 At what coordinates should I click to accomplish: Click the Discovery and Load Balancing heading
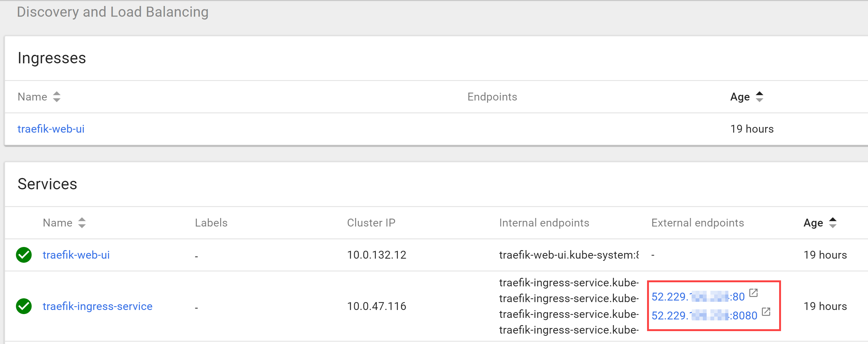click(x=113, y=12)
